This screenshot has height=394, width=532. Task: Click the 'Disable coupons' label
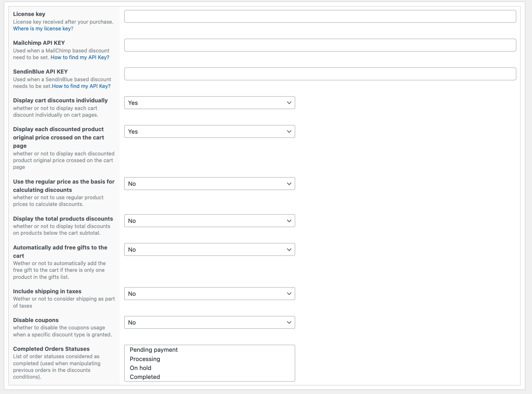pyautogui.click(x=36, y=320)
